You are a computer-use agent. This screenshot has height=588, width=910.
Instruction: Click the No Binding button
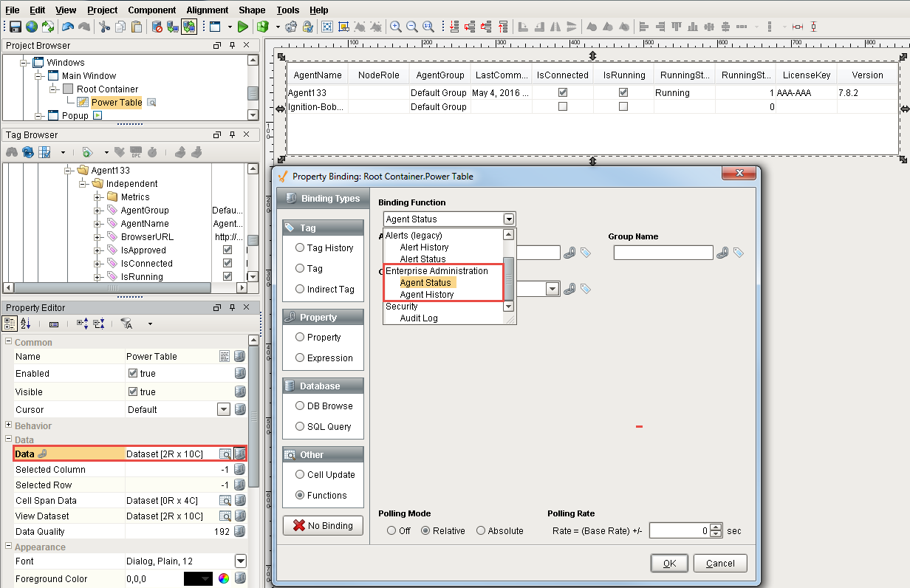[323, 525]
